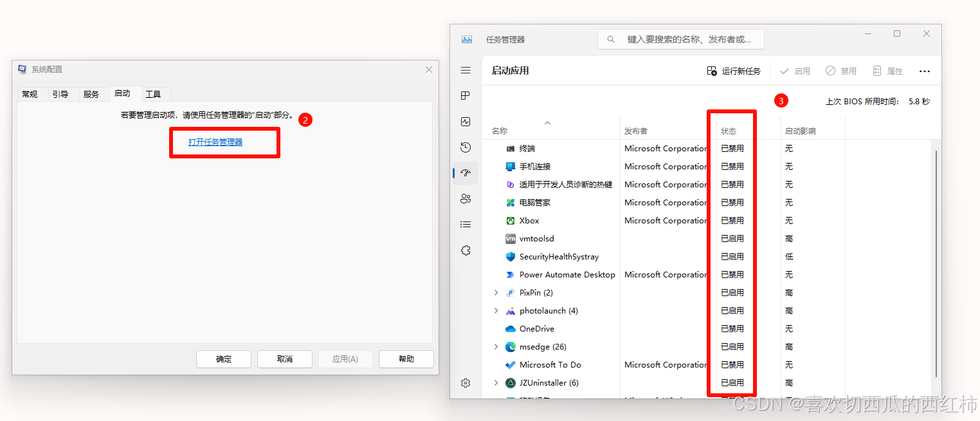Expand the PixPin (2) group
980x421 pixels.
pyautogui.click(x=496, y=293)
